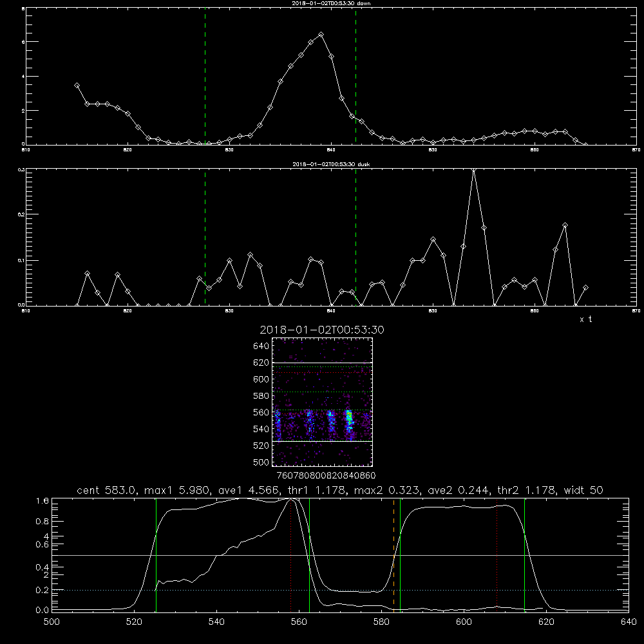Click the orange dashed line in the bottom plot
The image size is (644, 644).
click(x=394, y=554)
